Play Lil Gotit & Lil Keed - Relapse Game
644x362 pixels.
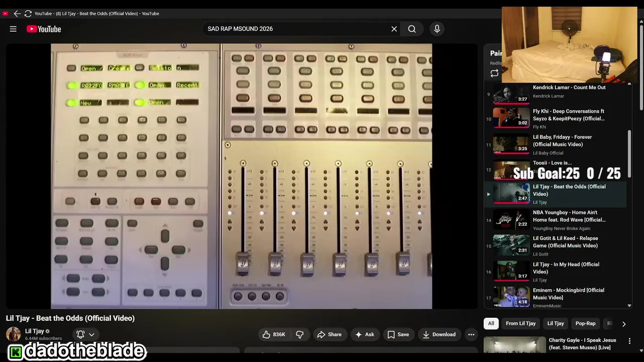tap(556, 246)
